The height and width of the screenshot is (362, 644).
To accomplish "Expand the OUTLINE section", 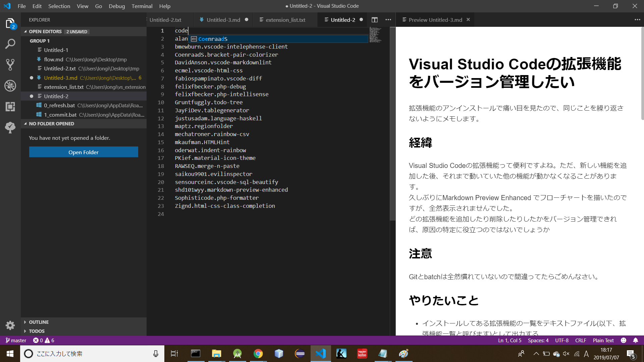I will tap(39, 322).
